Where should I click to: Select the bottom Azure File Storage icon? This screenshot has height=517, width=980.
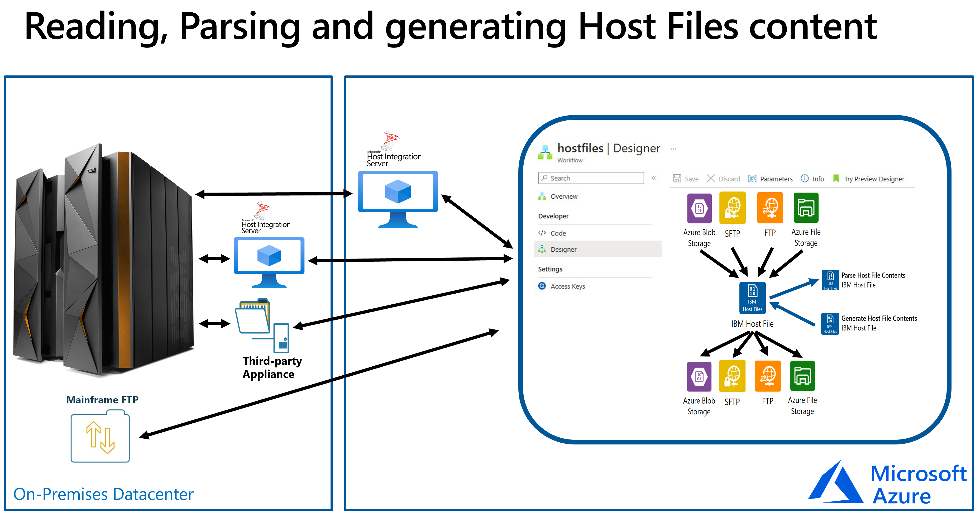[802, 376]
